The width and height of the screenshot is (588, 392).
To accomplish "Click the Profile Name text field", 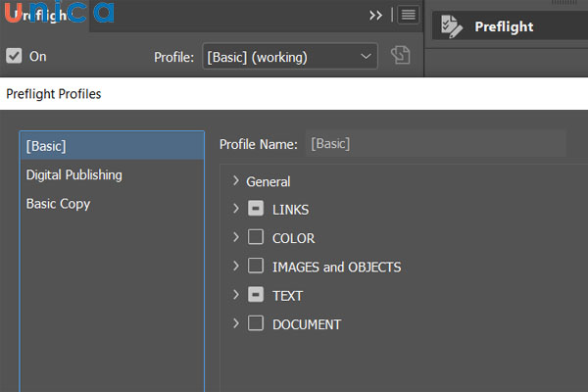I will (x=434, y=144).
